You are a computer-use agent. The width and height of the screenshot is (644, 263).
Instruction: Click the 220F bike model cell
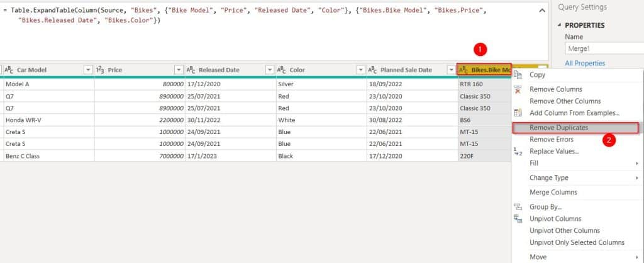click(485, 156)
